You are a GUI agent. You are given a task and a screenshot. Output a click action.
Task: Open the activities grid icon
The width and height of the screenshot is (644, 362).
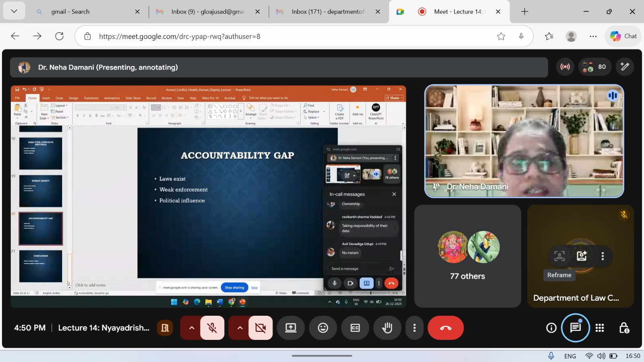click(600, 328)
